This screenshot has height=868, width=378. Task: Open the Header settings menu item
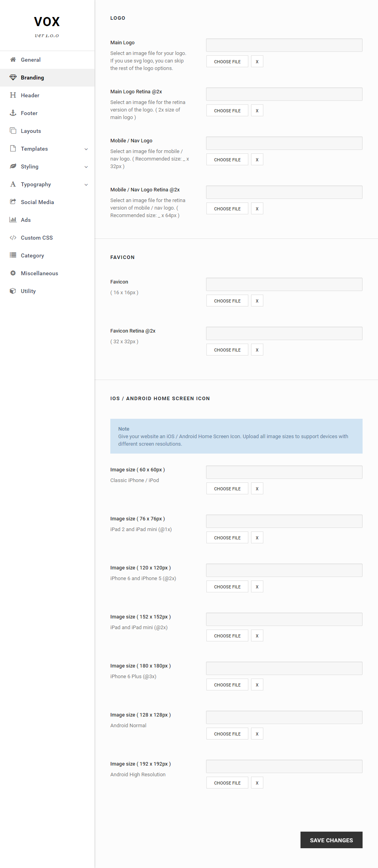pyautogui.click(x=30, y=95)
